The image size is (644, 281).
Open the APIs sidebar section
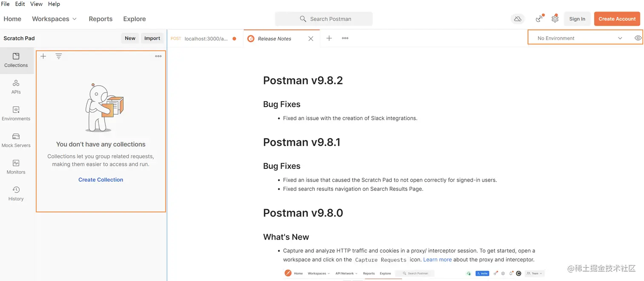point(16,87)
